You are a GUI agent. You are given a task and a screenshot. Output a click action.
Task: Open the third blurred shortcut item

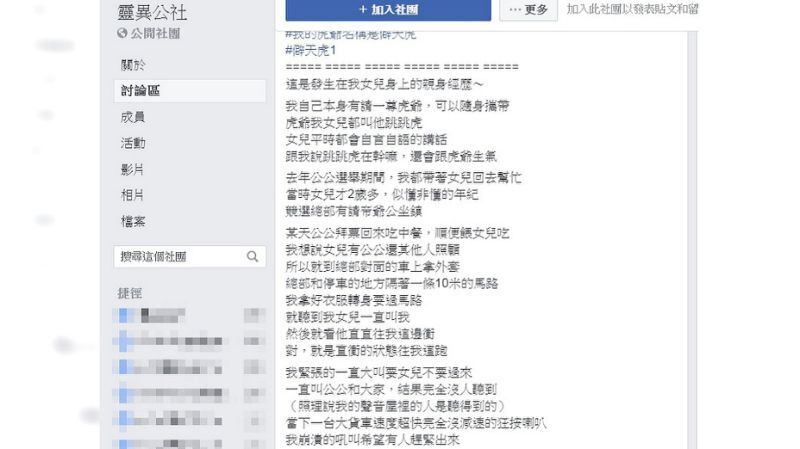click(x=190, y=367)
